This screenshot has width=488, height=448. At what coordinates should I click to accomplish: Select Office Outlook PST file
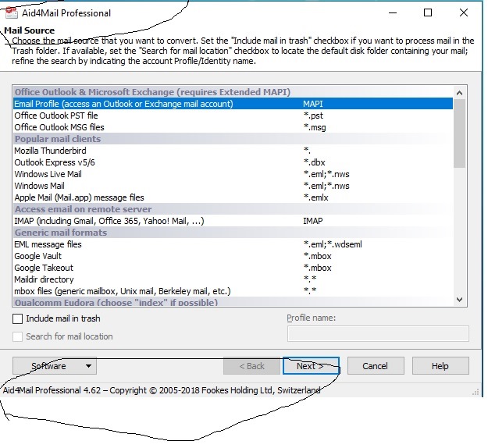(233, 116)
